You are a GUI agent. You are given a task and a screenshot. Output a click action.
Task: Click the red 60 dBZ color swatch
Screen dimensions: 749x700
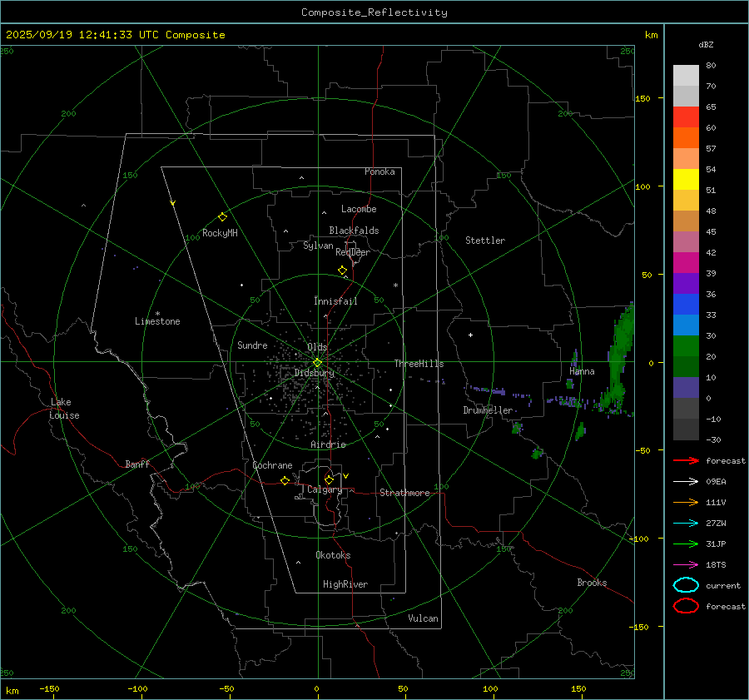pyautogui.click(x=686, y=117)
